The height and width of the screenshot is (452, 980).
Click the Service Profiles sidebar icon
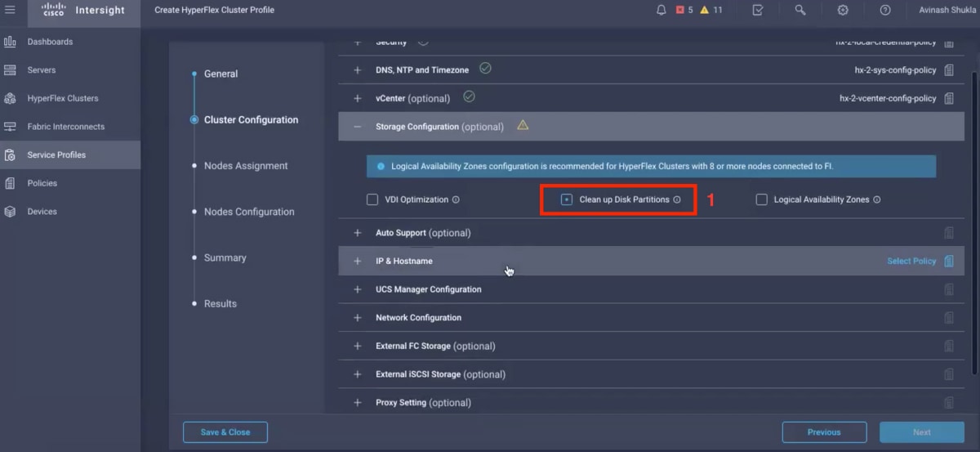pos(10,154)
